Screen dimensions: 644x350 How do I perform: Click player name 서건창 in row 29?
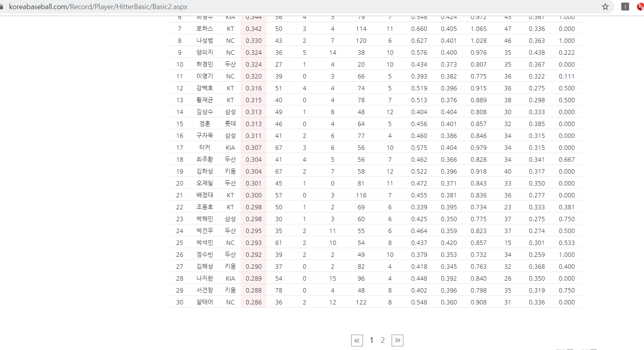coord(205,290)
